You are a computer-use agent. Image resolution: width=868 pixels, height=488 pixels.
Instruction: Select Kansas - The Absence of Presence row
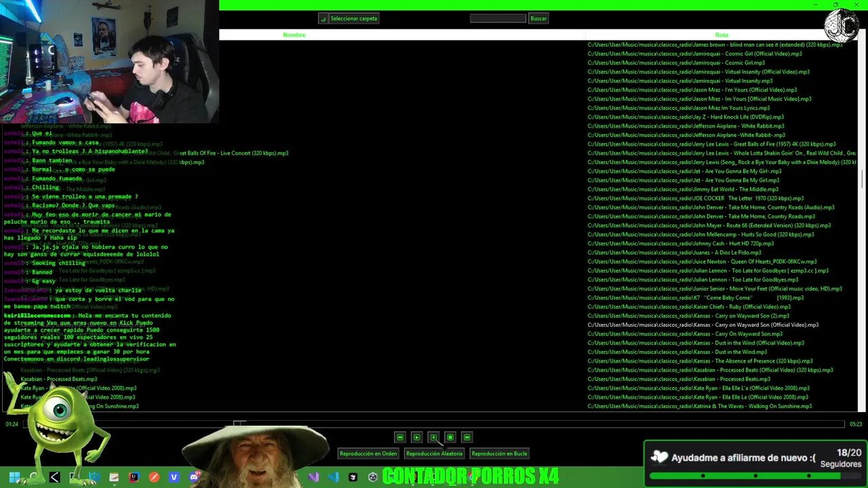(700, 361)
